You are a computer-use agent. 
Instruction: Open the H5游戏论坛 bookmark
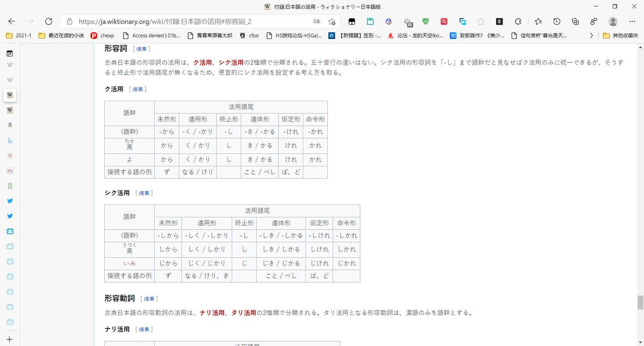[x=293, y=35]
